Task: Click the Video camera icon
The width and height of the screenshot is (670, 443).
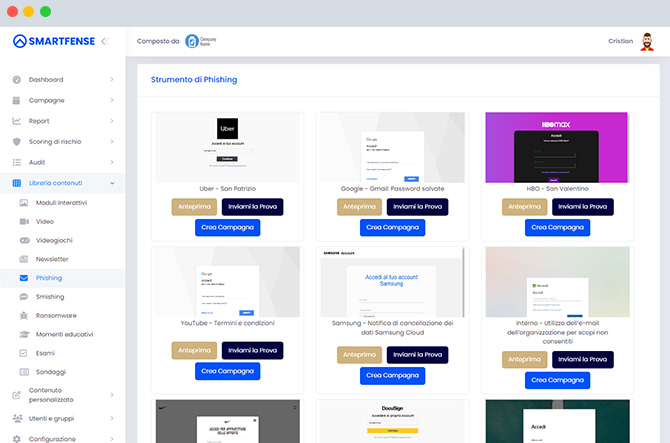Action: click(24, 222)
